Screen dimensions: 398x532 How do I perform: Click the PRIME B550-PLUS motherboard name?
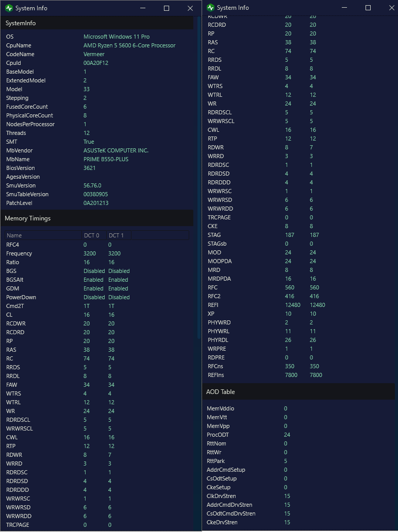tap(106, 159)
